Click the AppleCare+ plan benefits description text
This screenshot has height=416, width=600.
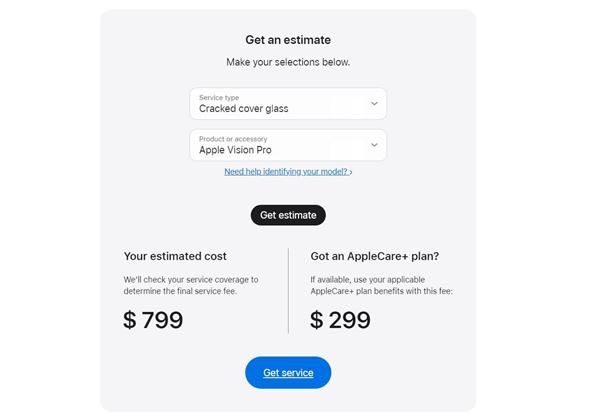(x=381, y=285)
